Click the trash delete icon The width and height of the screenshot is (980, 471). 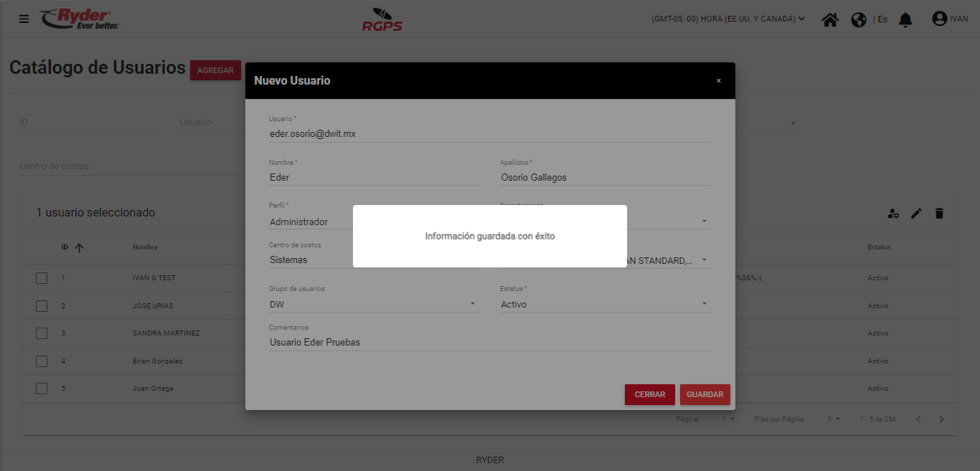(939, 213)
